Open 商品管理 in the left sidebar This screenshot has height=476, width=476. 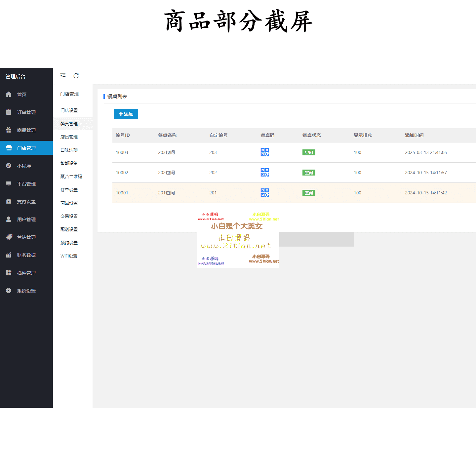click(26, 130)
